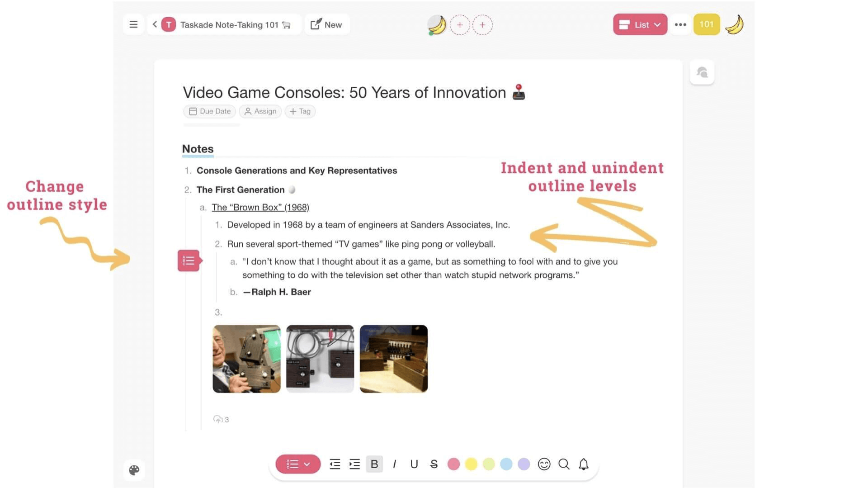Add a Tag to the project
868x488 pixels.
(300, 111)
